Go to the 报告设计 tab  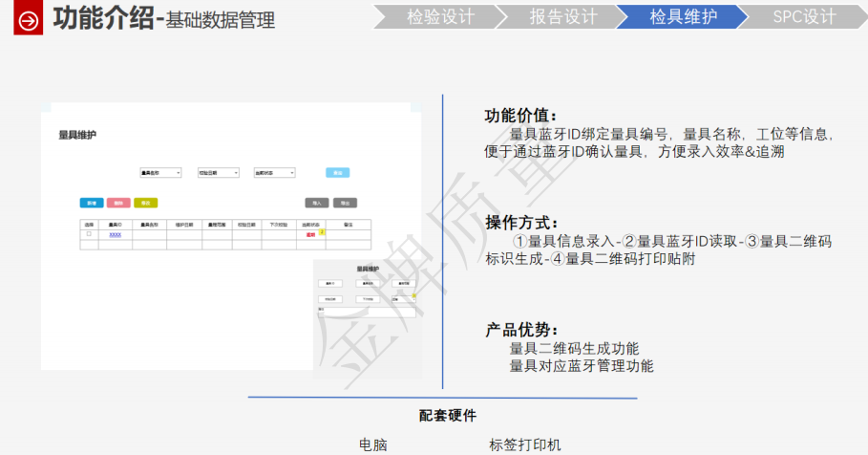562,16
